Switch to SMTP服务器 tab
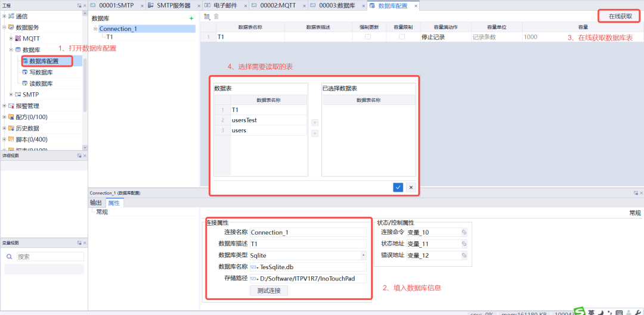 174,5
